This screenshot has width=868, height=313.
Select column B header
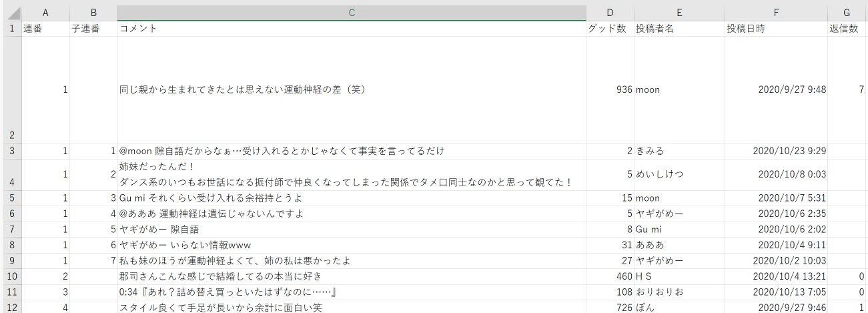click(93, 12)
